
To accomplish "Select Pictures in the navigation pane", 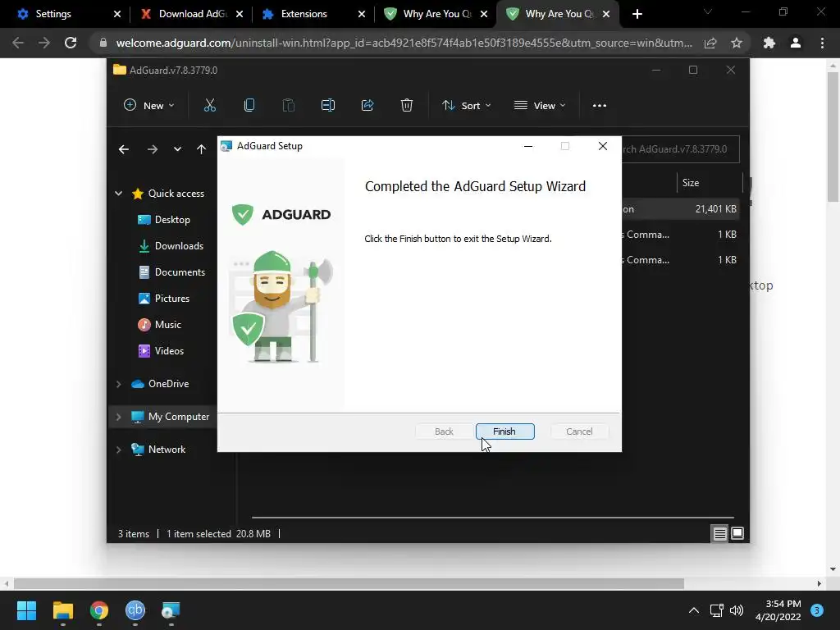I will [x=163, y=299].
